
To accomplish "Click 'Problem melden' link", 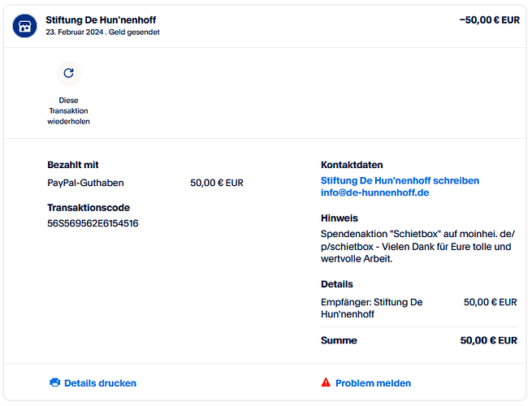I will pyautogui.click(x=374, y=383).
